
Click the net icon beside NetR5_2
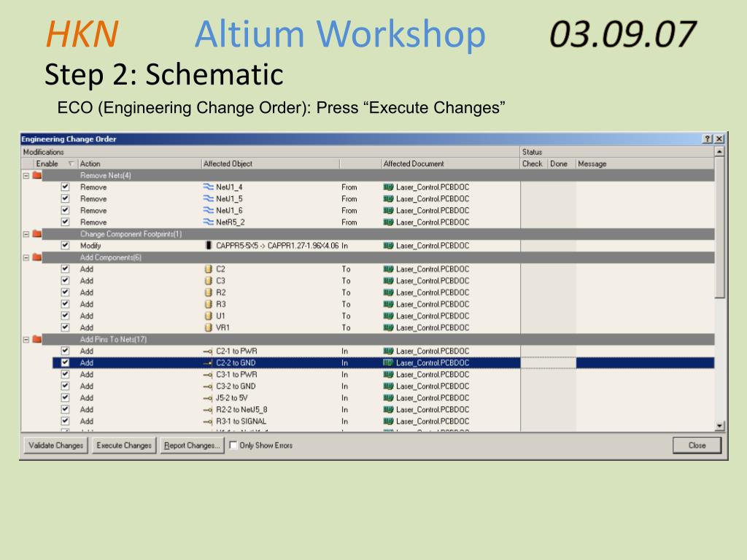[208, 222]
